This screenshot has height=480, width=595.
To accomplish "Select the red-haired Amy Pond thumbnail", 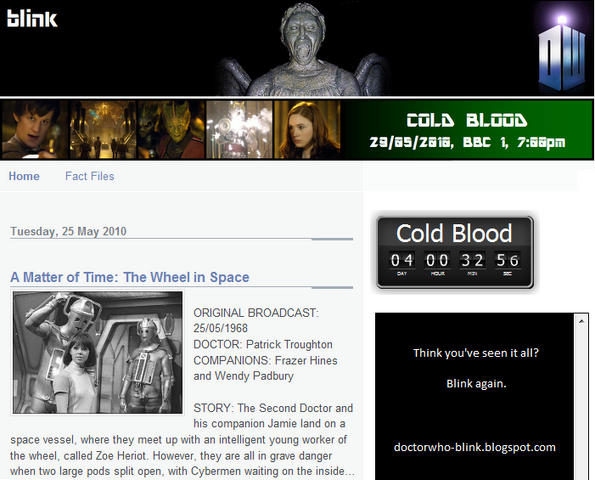I will pyautogui.click(x=307, y=129).
